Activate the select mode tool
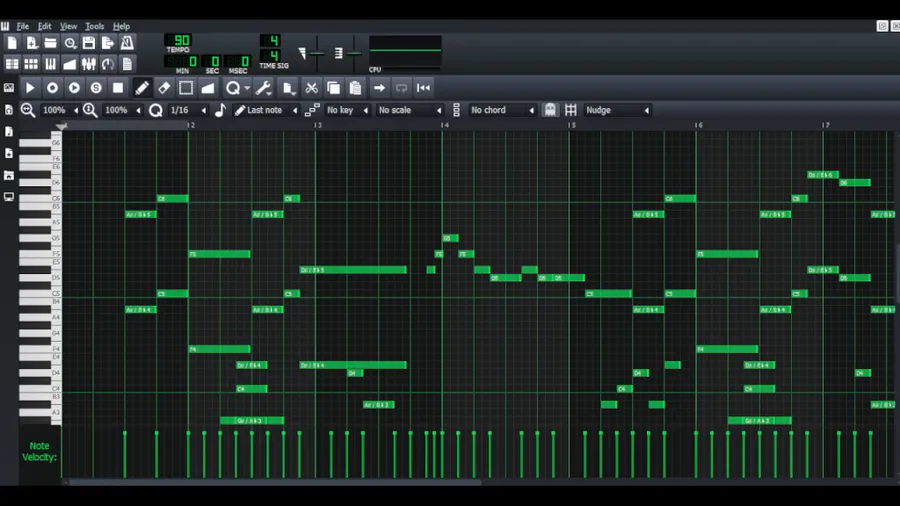Image resolution: width=900 pixels, height=506 pixels. pos(186,88)
